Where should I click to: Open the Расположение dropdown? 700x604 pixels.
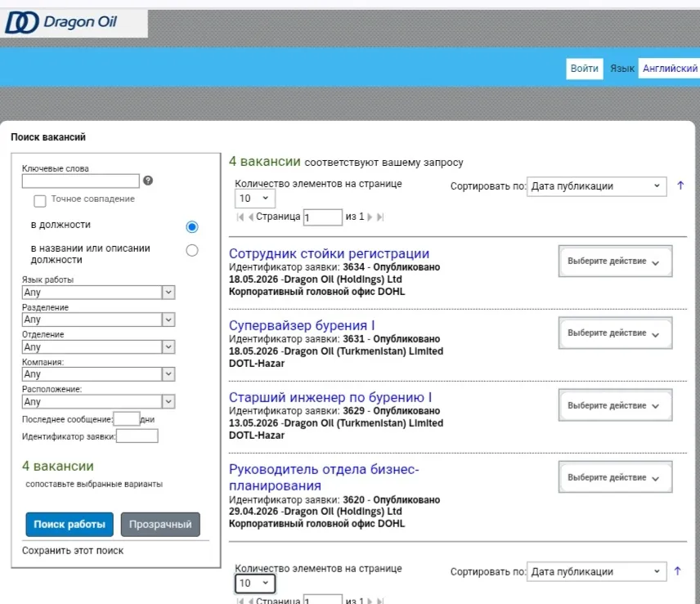98,401
